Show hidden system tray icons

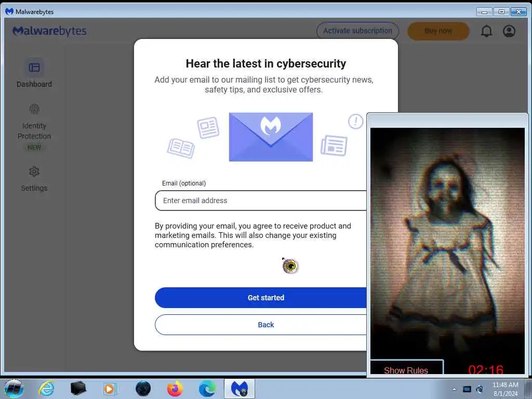[454, 390]
